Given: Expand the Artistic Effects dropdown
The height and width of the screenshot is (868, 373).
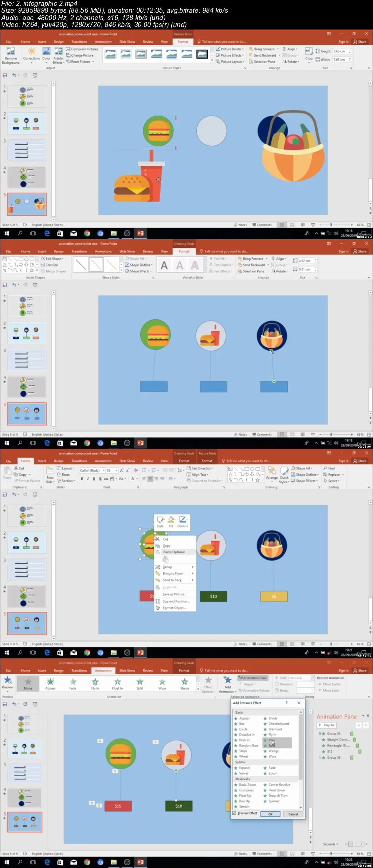Looking at the screenshot, I should [58, 55].
